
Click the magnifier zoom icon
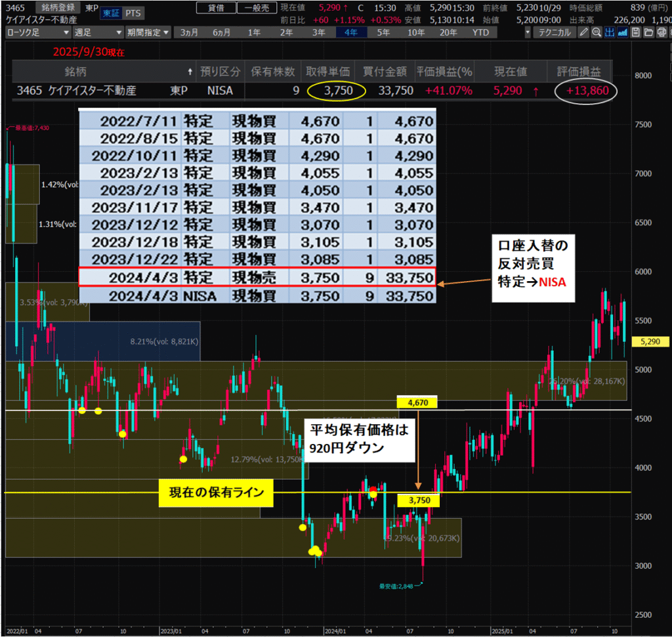coord(596,32)
